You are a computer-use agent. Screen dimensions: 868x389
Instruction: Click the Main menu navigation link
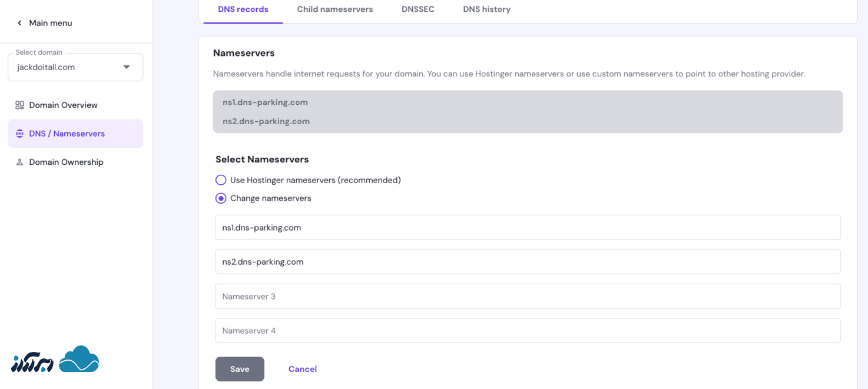click(x=51, y=22)
